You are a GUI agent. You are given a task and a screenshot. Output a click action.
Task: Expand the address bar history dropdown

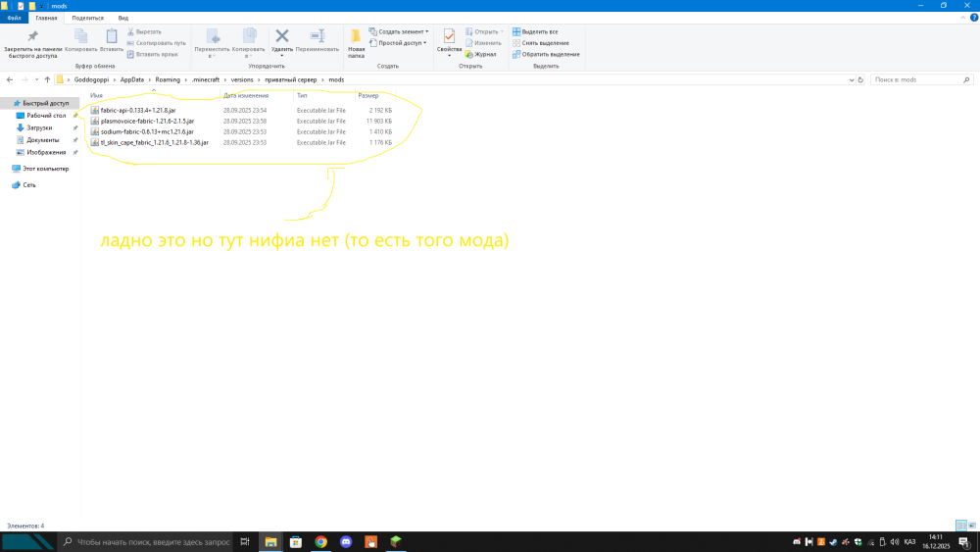coord(852,80)
